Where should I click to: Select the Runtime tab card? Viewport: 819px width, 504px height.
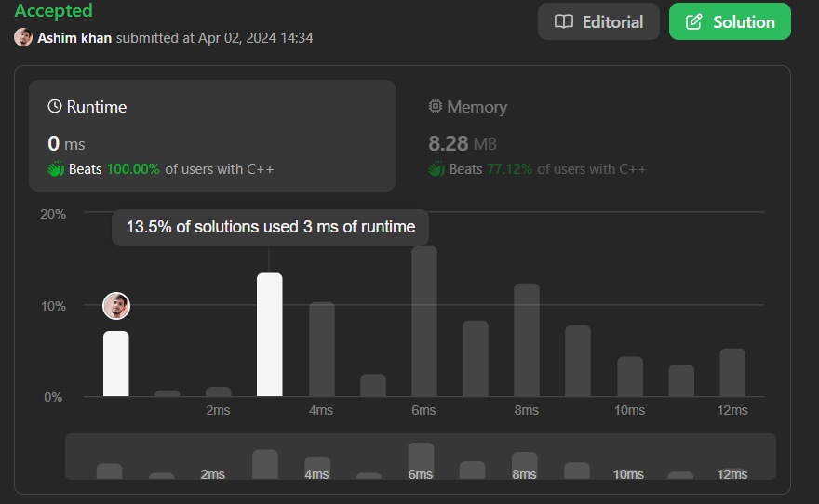coord(212,136)
